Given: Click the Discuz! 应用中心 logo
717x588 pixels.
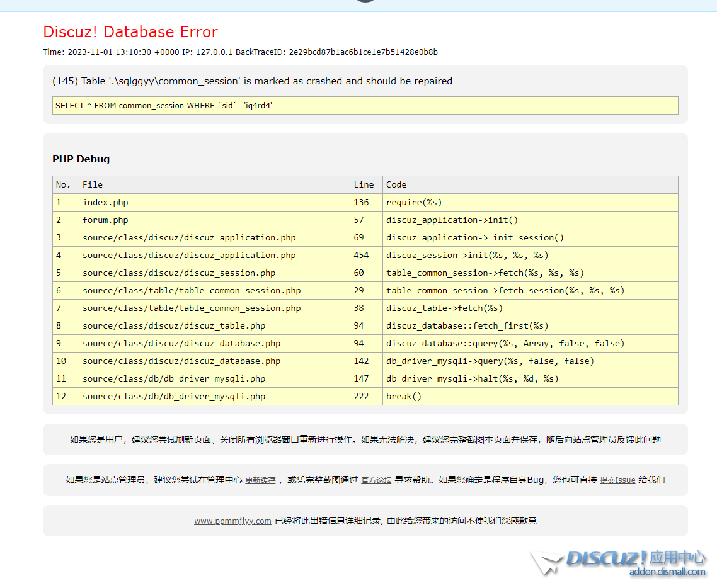Looking at the screenshot, I should tap(635, 558).
